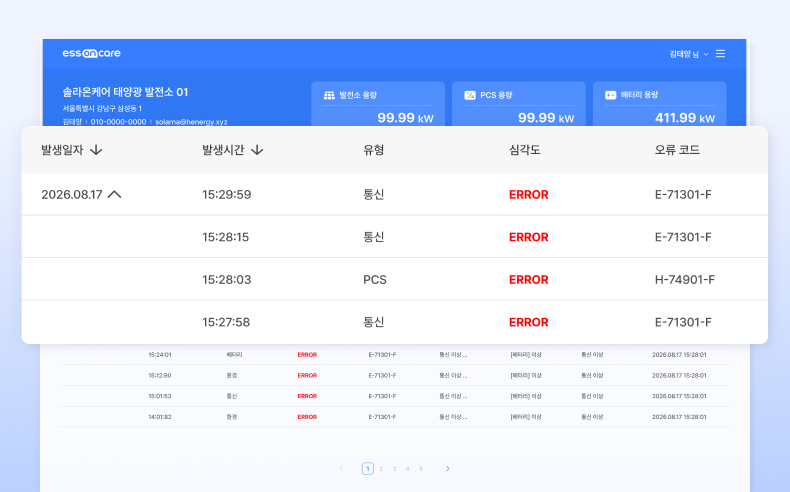Click the PCS 용량 card icon
Image resolution: width=790 pixels, height=492 pixels.
click(x=470, y=95)
